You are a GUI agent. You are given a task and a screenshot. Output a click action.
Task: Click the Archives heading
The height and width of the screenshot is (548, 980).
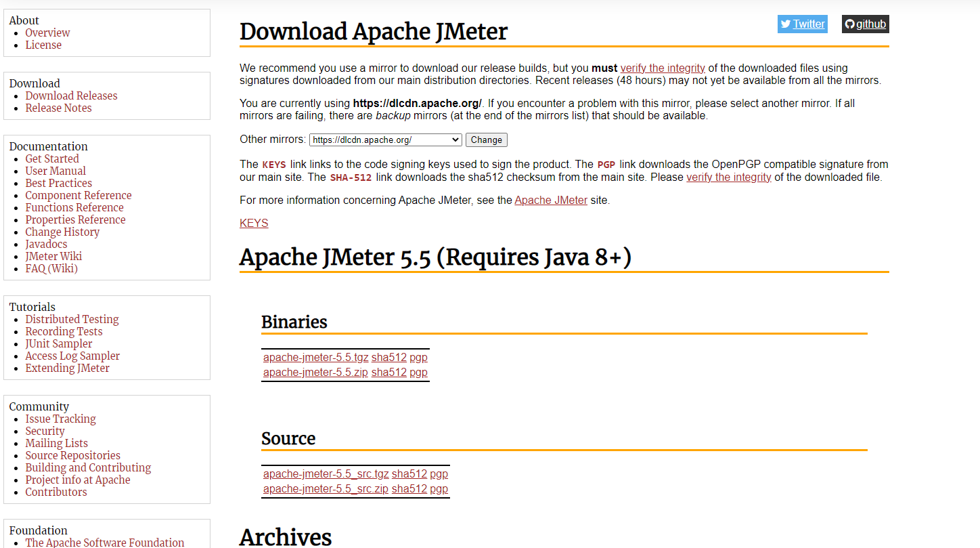tap(286, 536)
